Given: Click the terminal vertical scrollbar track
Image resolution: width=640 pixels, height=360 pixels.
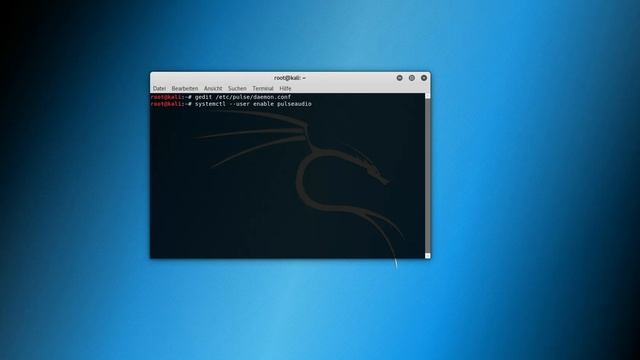Looking at the screenshot, I should click(x=428, y=176).
